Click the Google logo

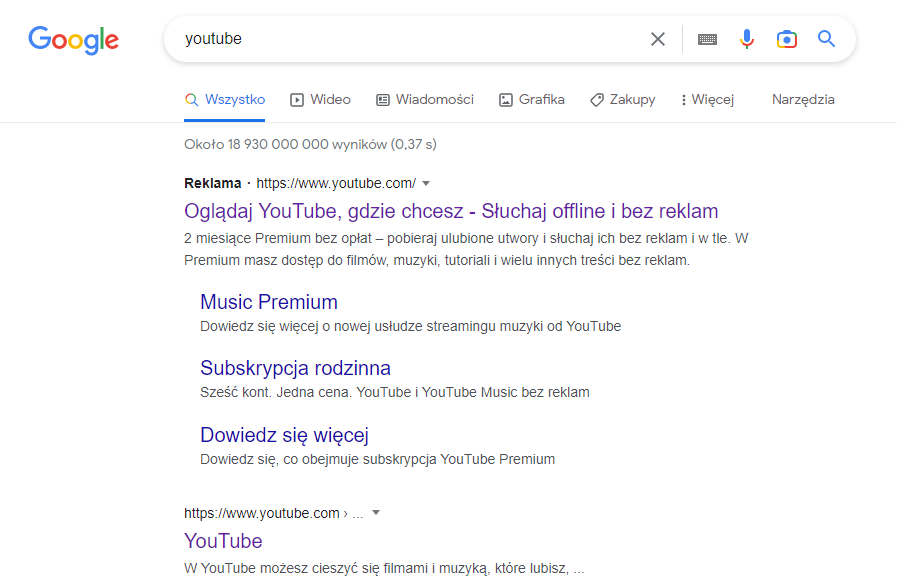click(74, 40)
